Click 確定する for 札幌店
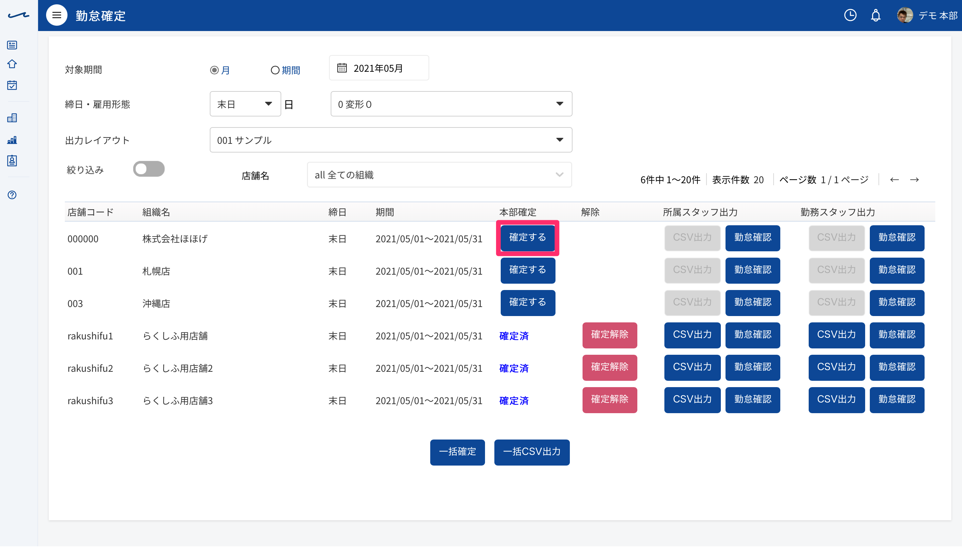 pos(527,270)
